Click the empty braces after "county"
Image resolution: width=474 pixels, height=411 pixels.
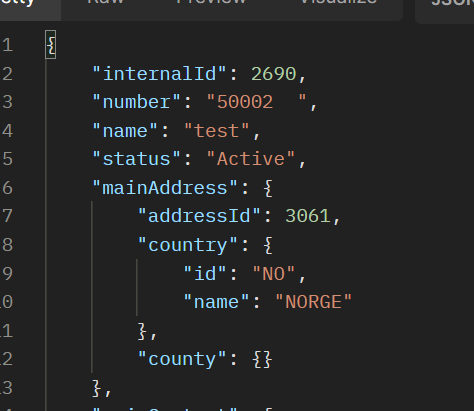tap(263, 360)
